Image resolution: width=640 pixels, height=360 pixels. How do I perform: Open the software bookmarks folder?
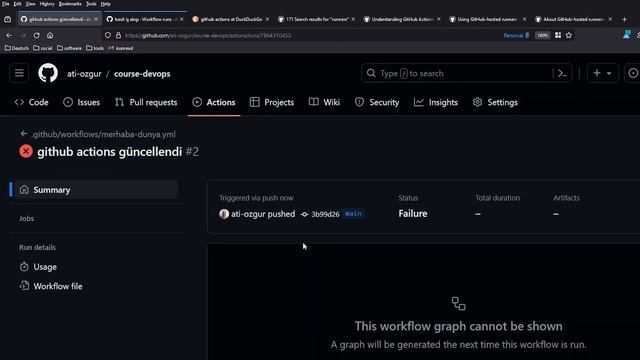[69, 48]
